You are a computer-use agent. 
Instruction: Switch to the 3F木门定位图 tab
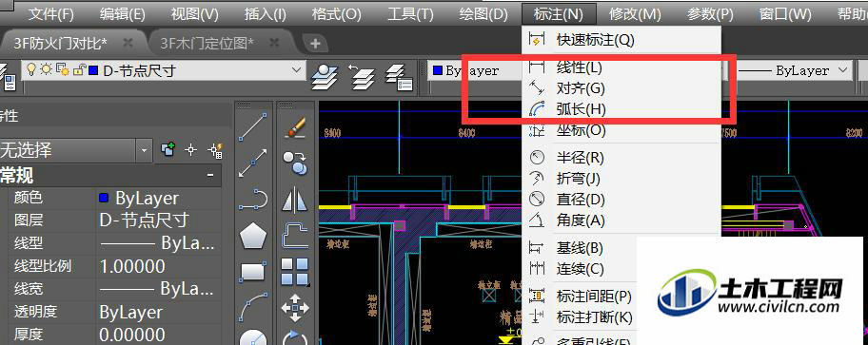click(x=207, y=43)
